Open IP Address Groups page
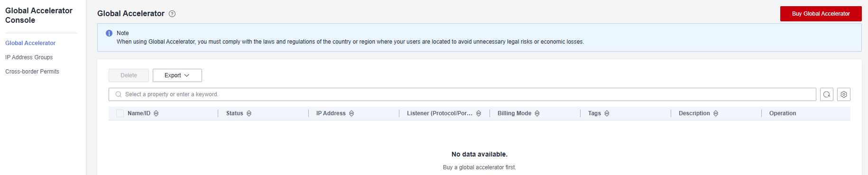Screen dimensions: 868x175 [x=29, y=57]
